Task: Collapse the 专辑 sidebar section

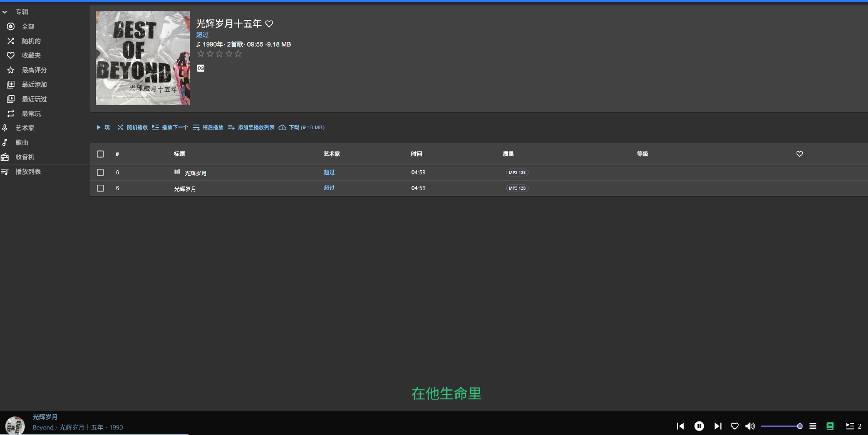Action: [x=5, y=12]
